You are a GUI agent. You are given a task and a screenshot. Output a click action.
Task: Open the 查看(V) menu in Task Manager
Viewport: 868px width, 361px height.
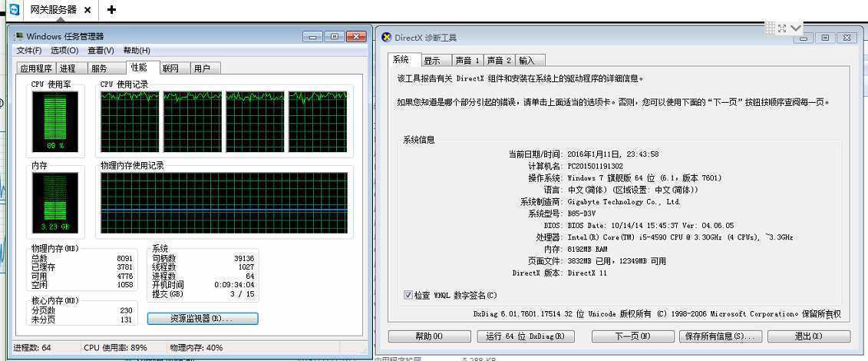pos(101,51)
